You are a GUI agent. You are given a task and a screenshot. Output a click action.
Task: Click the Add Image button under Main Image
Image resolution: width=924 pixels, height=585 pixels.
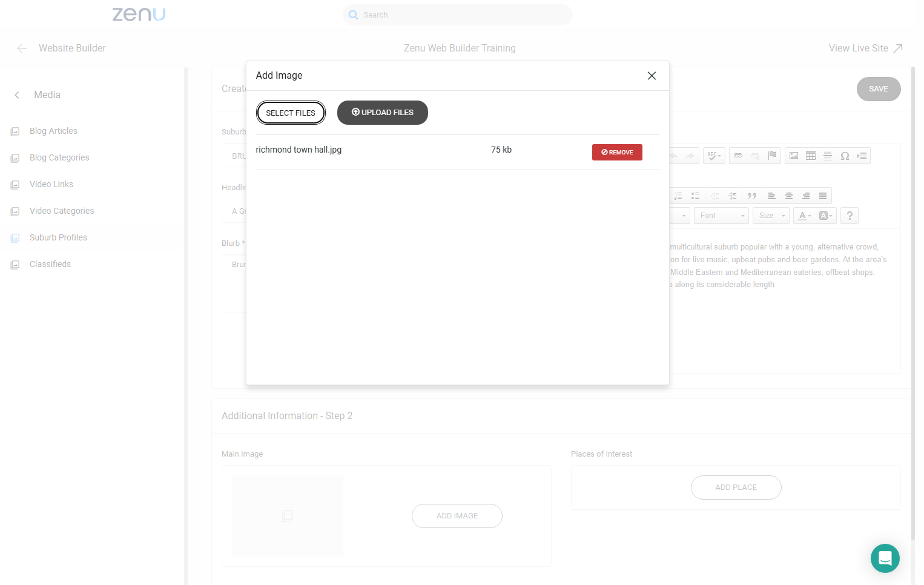click(457, 516)
